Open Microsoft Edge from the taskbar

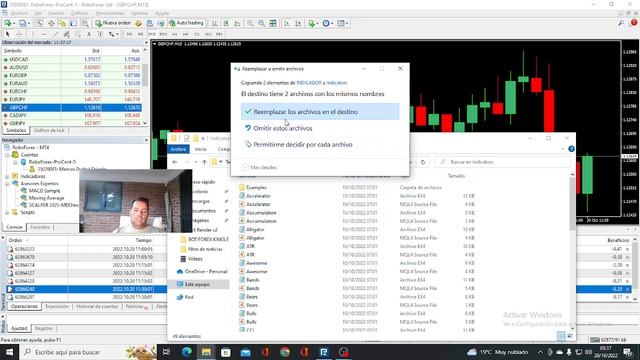pos(187,352)
